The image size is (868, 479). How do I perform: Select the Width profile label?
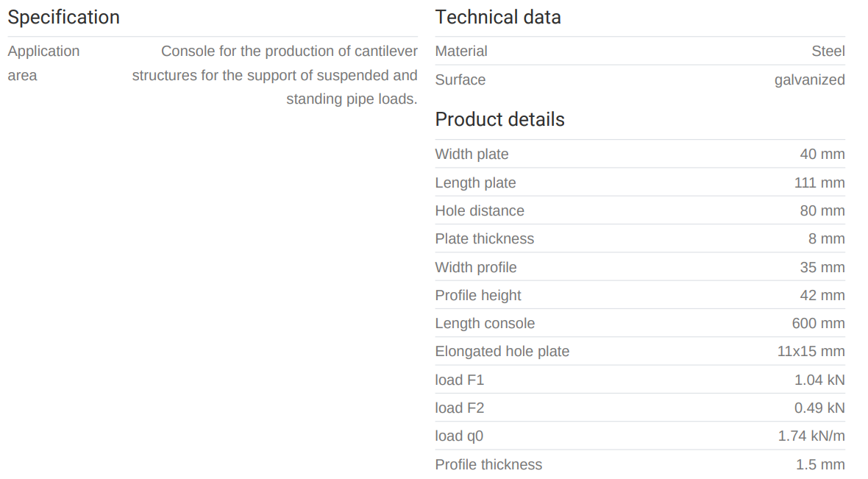point(476,268)
